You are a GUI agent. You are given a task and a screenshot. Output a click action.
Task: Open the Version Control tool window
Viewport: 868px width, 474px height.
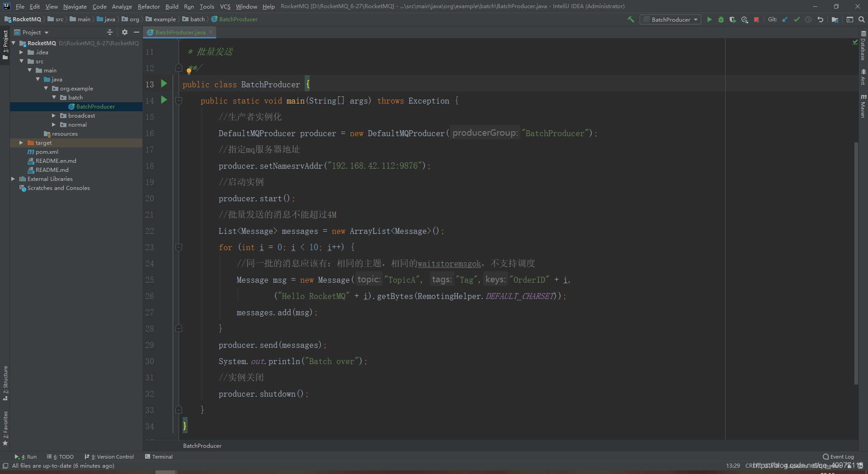[x=109, y=457]
